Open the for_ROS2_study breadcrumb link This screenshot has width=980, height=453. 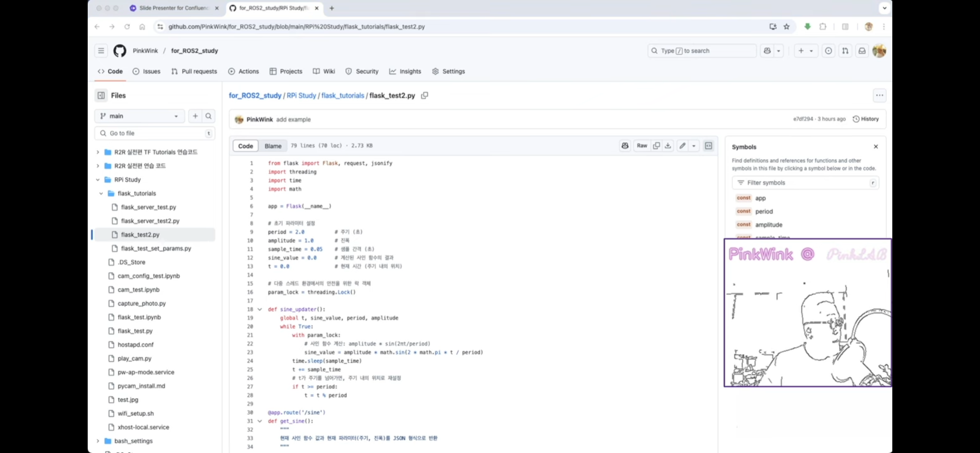(x=255, y=95)
